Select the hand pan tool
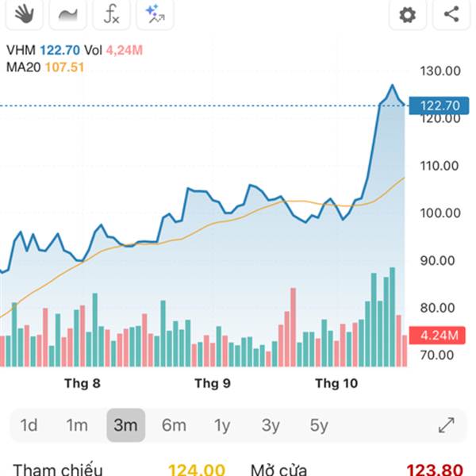Viewport: 476px width, 476px height. [x=25, y=13]
